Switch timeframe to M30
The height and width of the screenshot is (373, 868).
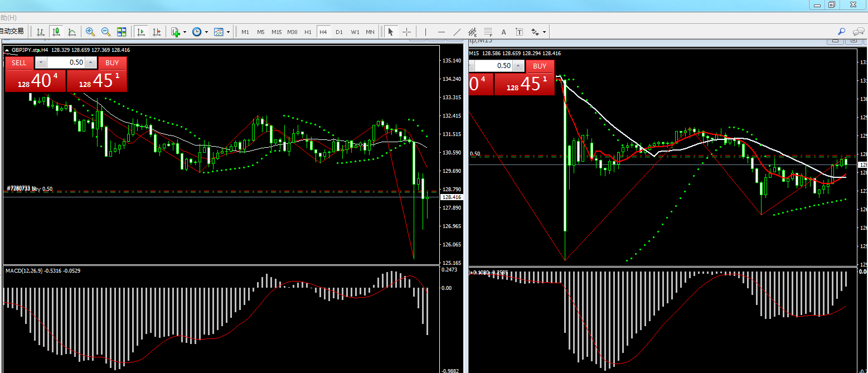coord(292,32)
